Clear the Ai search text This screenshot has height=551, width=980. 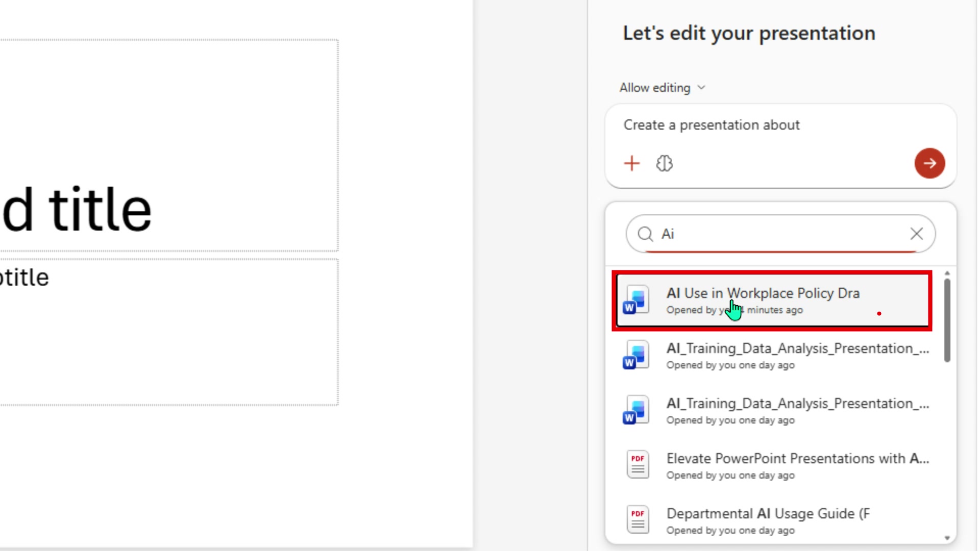pyautogui.click(x=916, y=234)
